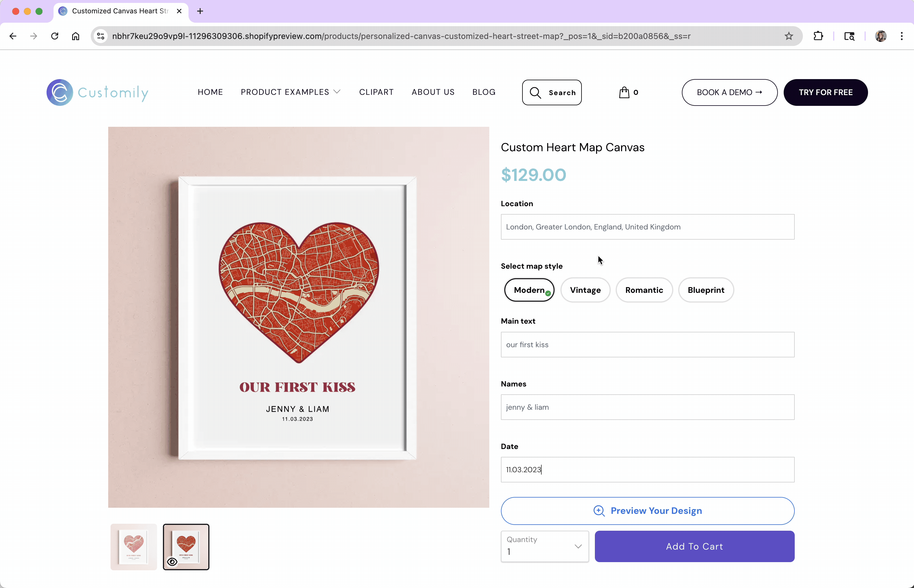The width and height of the screenshot is (914, 588).
Task: Select the Romantic map style
Action: 644,290
